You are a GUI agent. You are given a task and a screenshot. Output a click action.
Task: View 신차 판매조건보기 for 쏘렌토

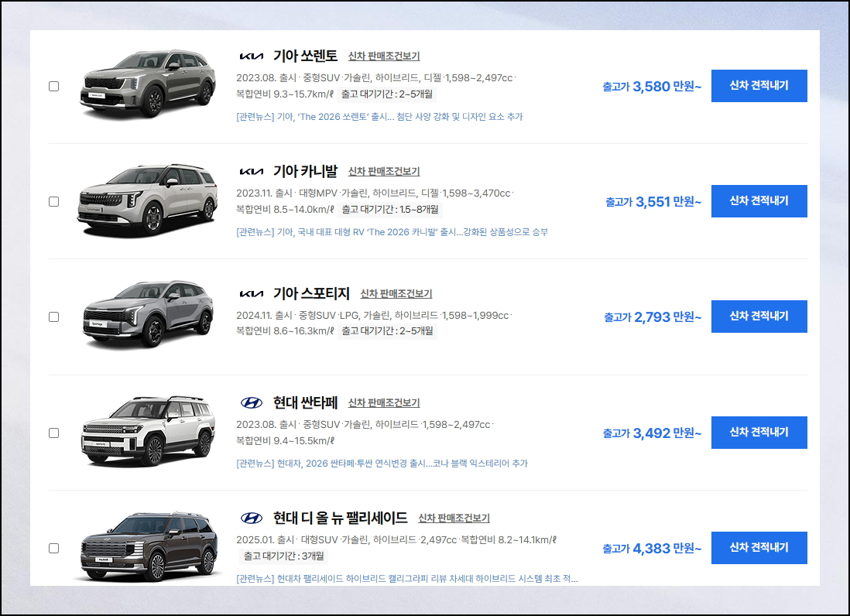(384, 56)
